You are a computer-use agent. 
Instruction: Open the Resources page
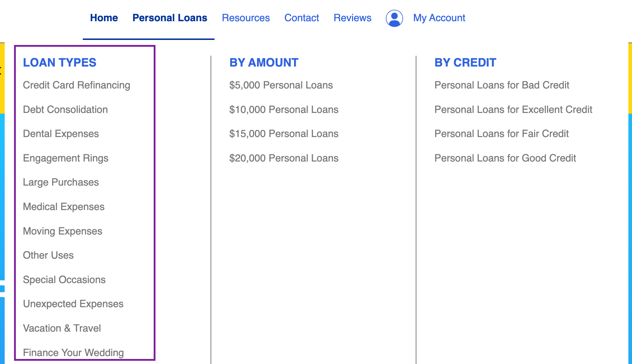[x=246, y=18]
